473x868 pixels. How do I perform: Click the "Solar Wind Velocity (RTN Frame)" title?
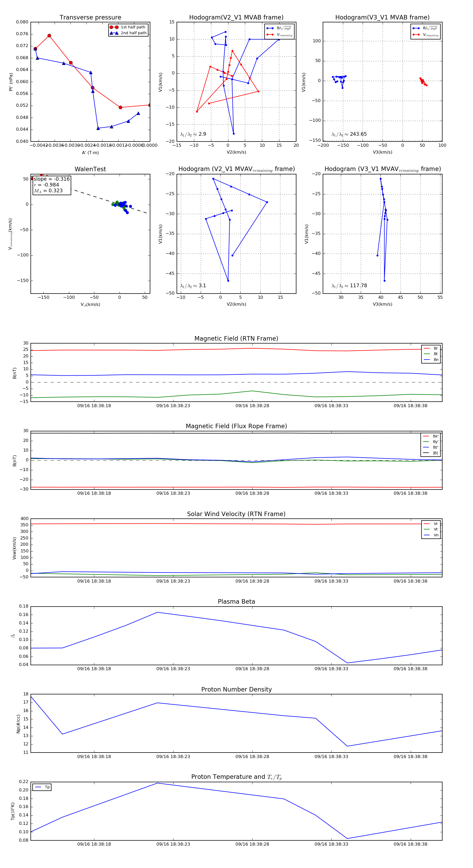click(x=236, y=514)
